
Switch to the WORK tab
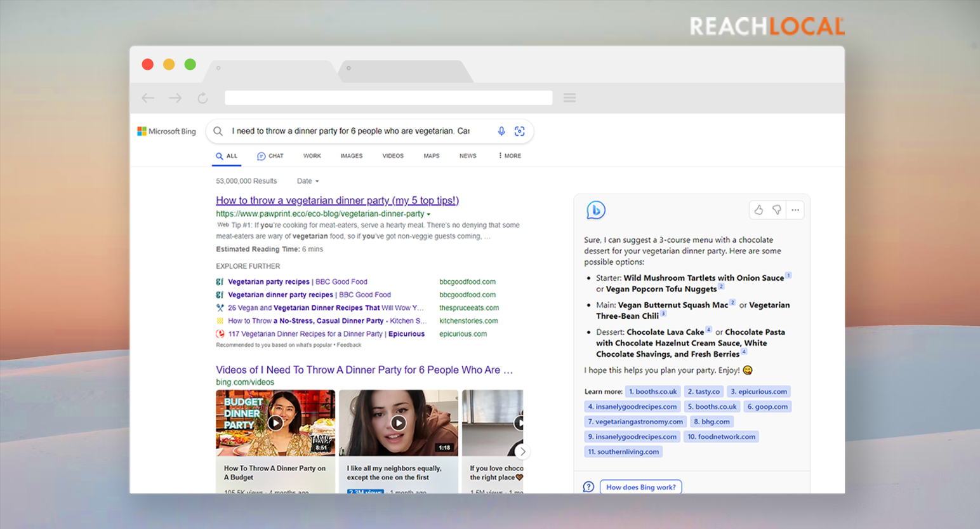coord(312,156)
